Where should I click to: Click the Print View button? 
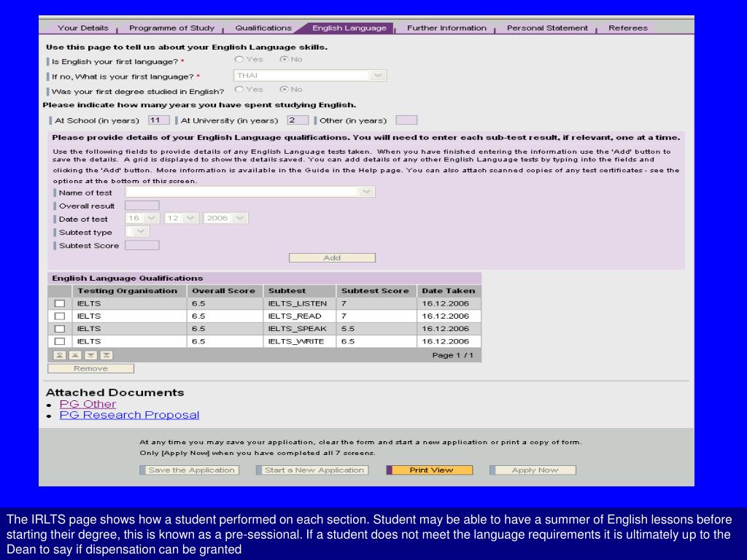point(429,470)
